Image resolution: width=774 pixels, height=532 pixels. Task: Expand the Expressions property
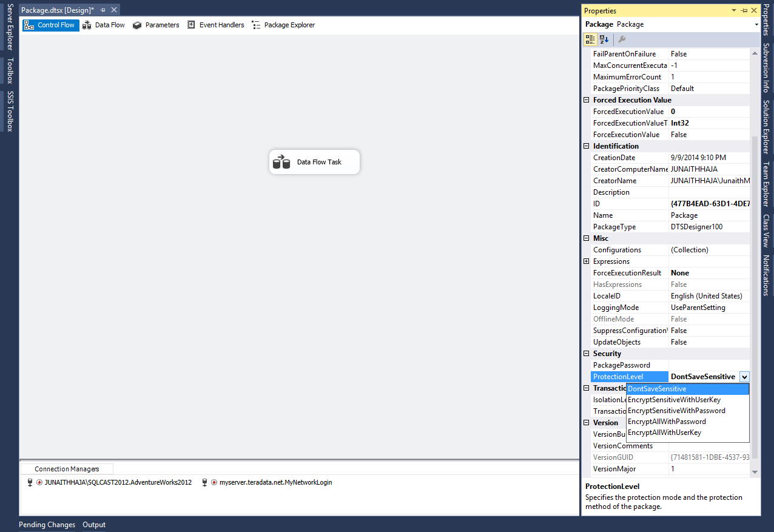point(586,261)
